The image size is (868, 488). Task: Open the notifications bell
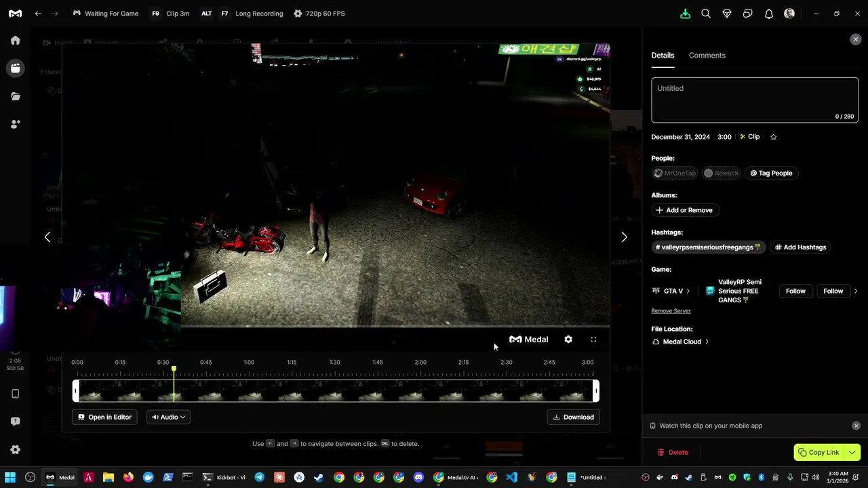[x=768, y=14]
